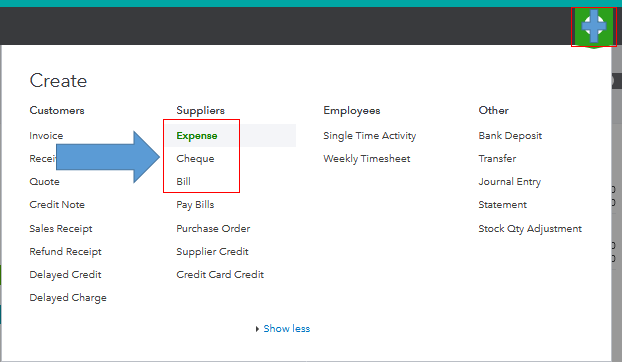This screenshot has width=622, height=362.
Task: Click the Other column heading
Action: (493, 110)
